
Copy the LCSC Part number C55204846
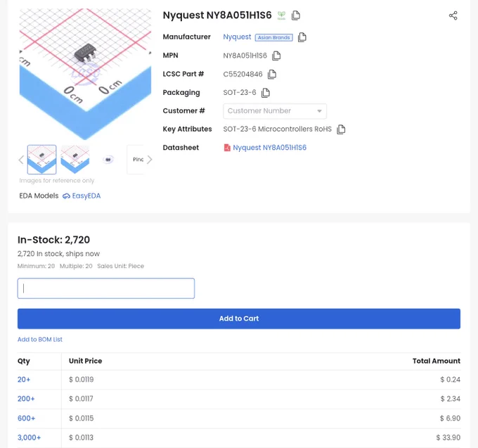click(x=272, y=74)
